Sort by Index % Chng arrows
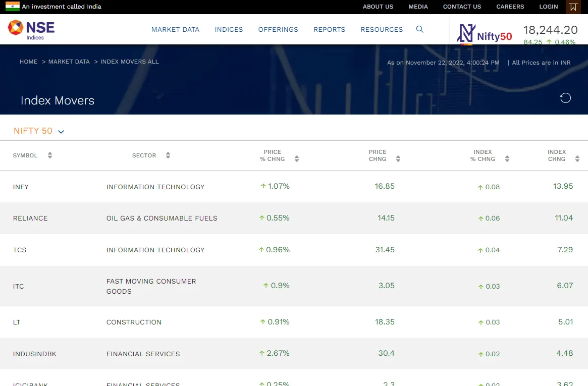The width and height of the screenshot is (588, 386). pyautogui.click(x=507, y=159)
